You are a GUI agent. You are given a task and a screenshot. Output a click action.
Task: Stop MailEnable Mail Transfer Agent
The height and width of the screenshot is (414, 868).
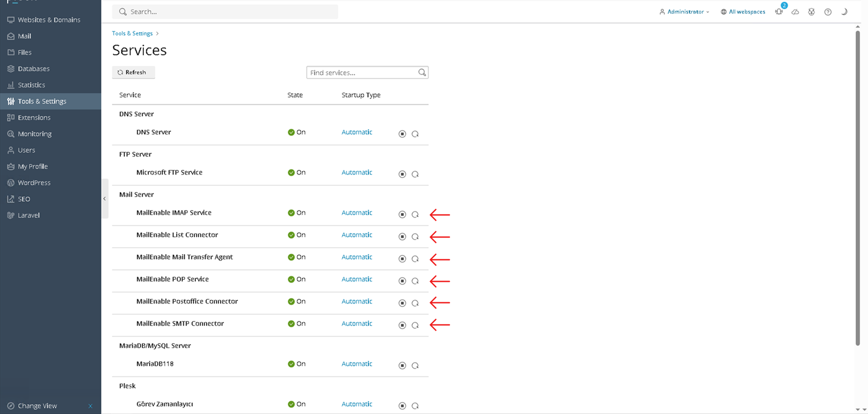(402, 259)
